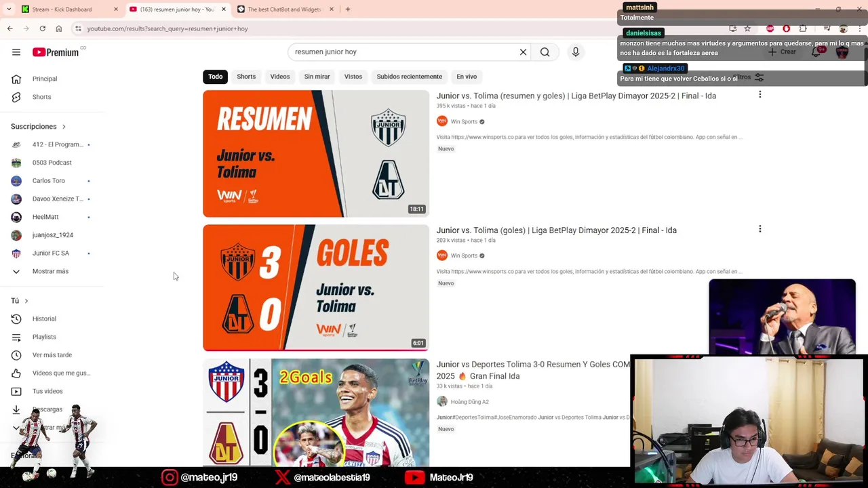Viewport: 868px width, 488px height.
Task: Open Junior FC SA subscription channel
Action: [x=52, y=253]
